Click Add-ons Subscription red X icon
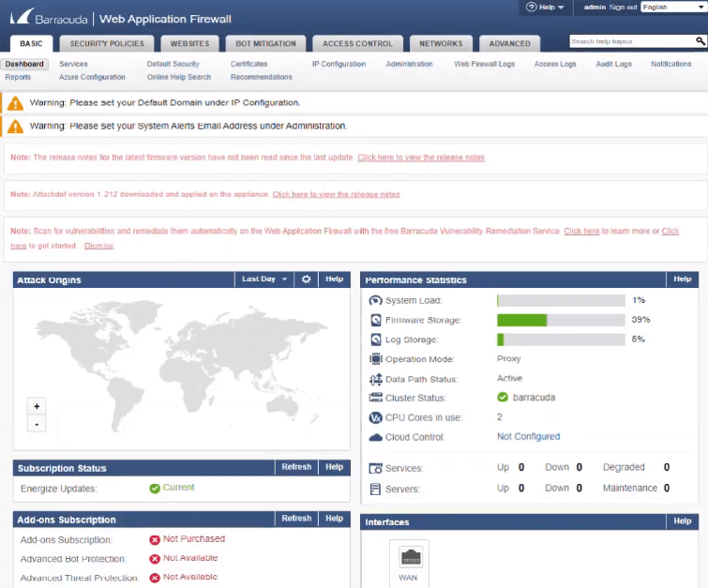 155,539
